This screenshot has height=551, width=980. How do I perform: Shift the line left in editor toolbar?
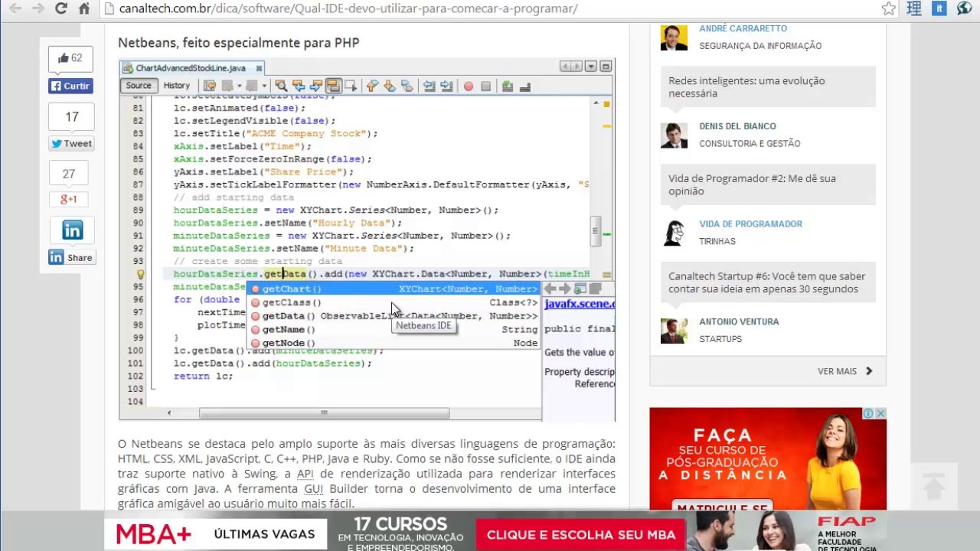coord(430,86)
